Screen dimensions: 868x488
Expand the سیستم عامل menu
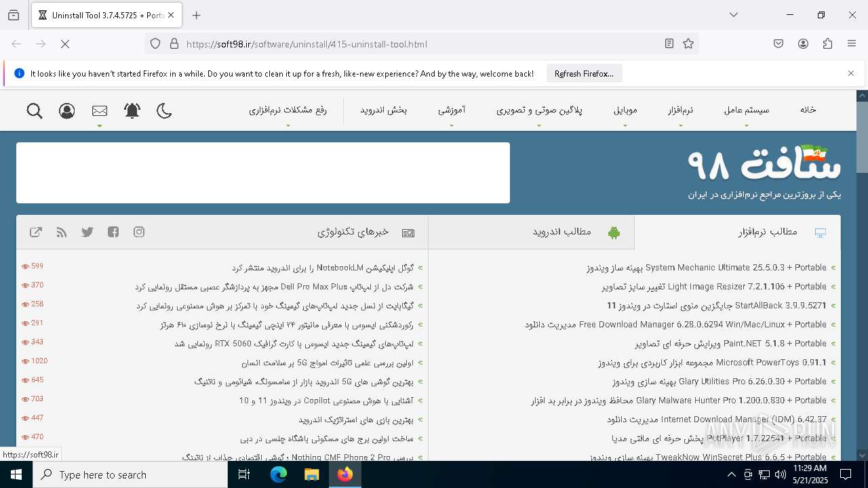click(x=747, y=110)
